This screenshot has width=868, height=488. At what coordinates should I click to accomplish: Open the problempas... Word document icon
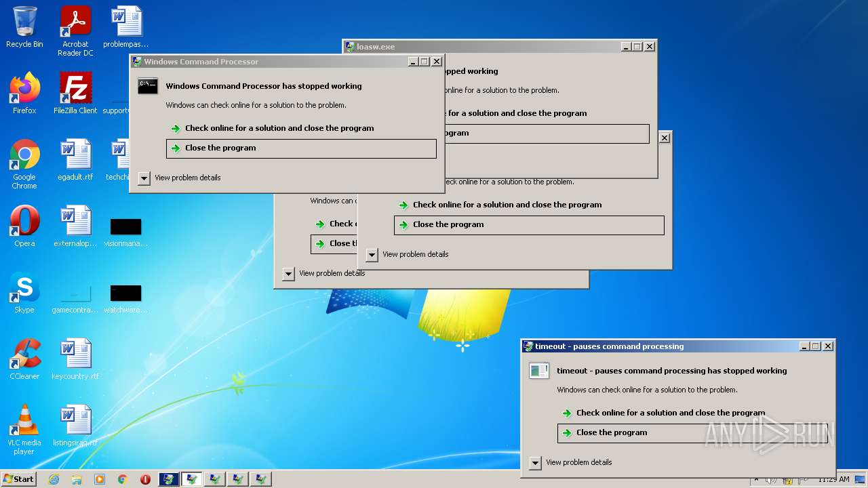[x=126, y=27]
